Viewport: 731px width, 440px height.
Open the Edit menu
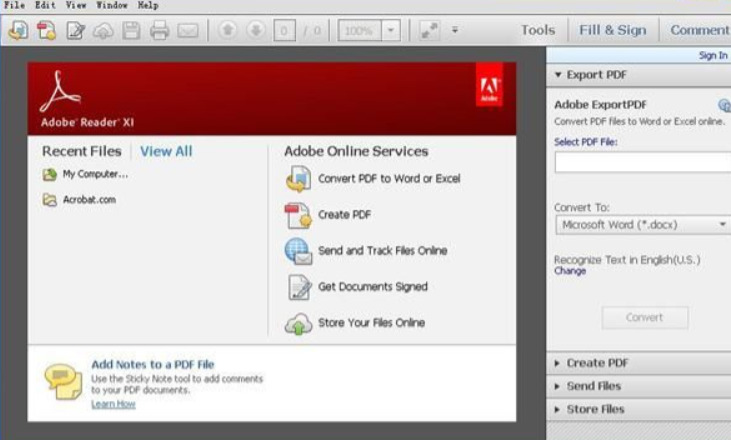pyautogui.click(x=45, y=5)
